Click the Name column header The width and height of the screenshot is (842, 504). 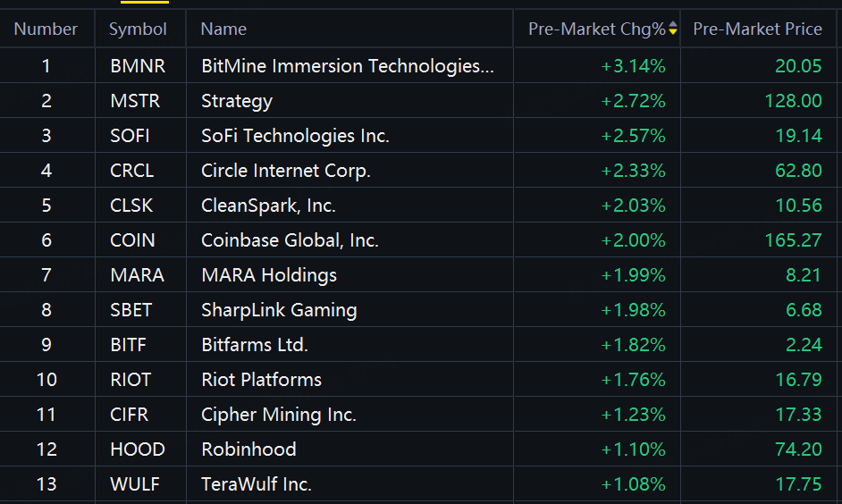click(223, 29)
